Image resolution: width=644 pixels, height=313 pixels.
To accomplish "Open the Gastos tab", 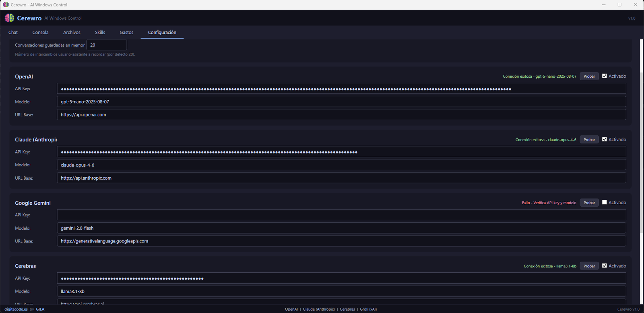I will 126,33.
